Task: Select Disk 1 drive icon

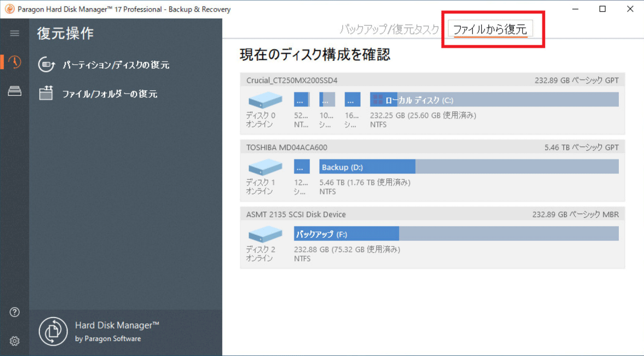Action: 265,167
